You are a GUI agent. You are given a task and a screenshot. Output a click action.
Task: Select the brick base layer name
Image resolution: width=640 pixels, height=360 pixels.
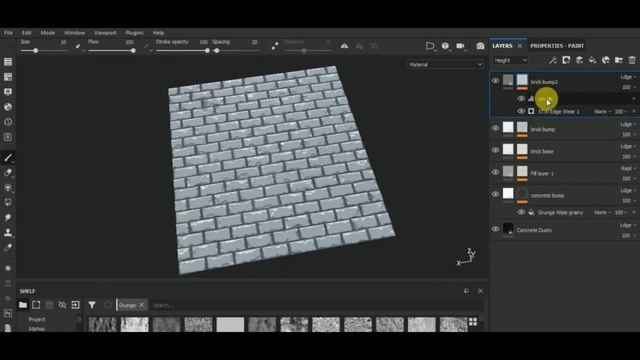542,151
